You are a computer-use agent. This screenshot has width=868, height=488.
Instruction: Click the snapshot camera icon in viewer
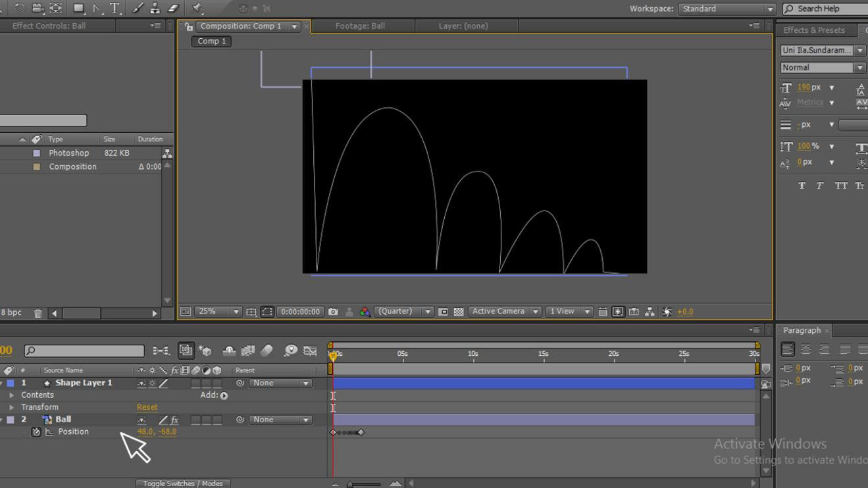pyautogui.click(x=333, y=312)
